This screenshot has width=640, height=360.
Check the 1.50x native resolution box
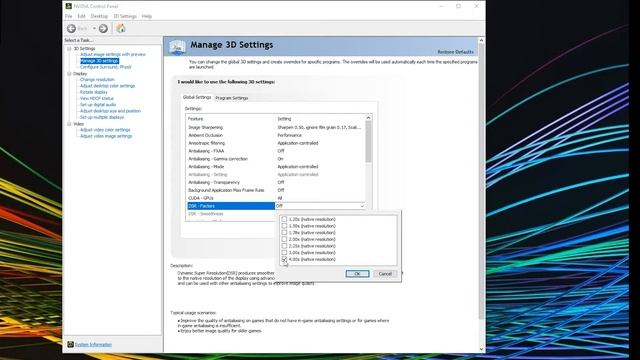click(284, 226)
